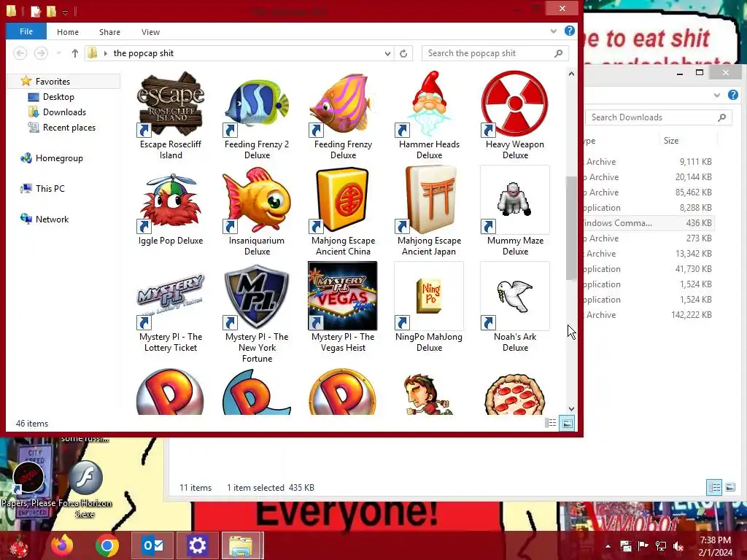Open Forza Horizon 5.exe desktop icon
The image size is (747, 560).
pos(86,489)
